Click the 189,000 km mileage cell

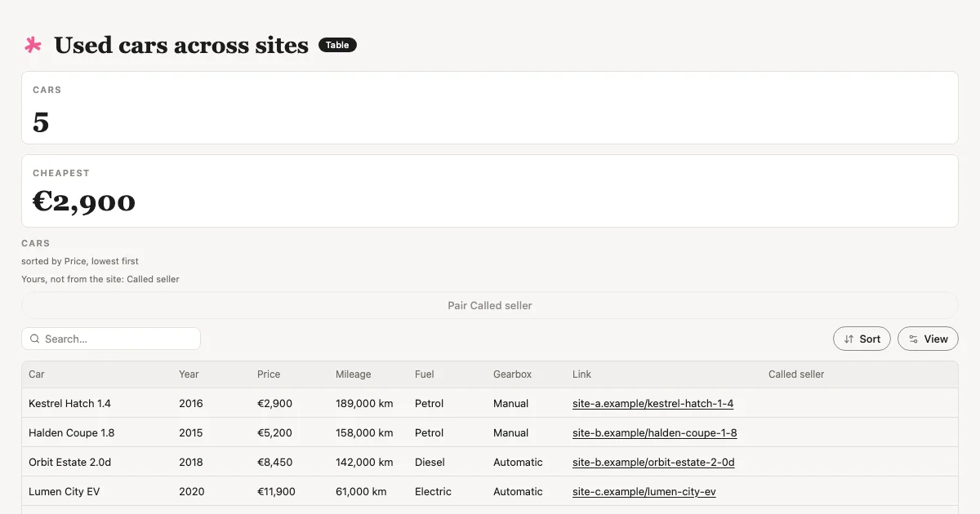pos(364,403)
